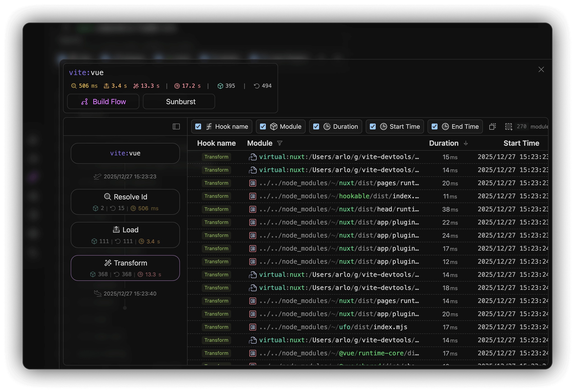Image resolution: width=575 pixels, height=392 pixels.
Task: Select the Resolve Id stage node
Action: pyautogui.click(x=125, y=202)
